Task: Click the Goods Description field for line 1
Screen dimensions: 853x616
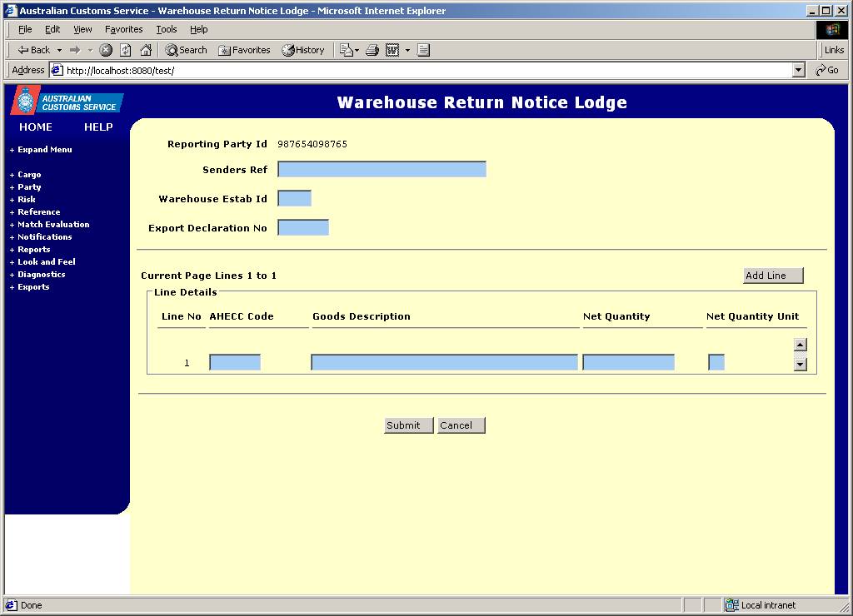Action: 444,362
